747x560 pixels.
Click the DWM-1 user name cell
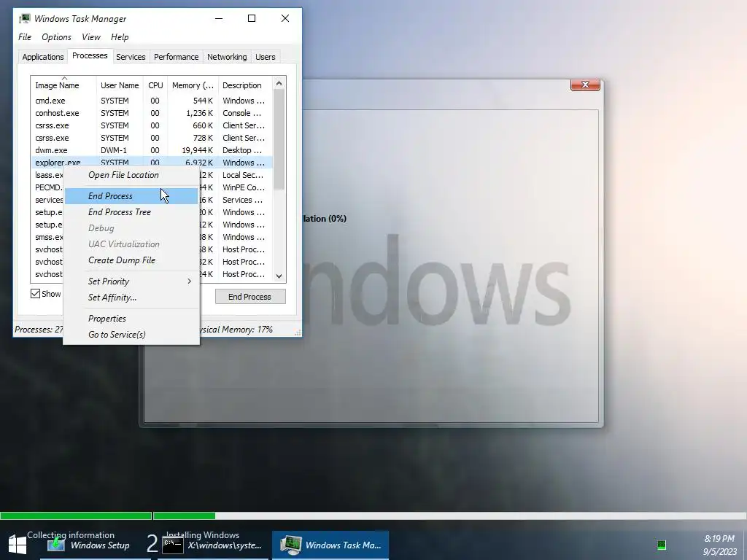pyautogui.click(x=114, y=150)
